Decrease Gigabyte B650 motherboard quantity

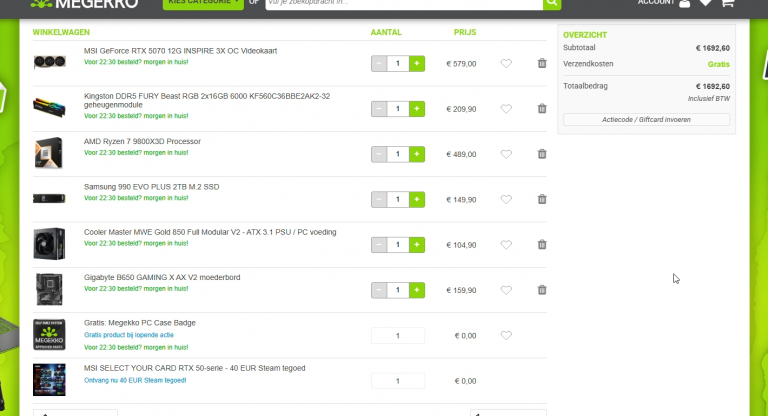point(379,290)
